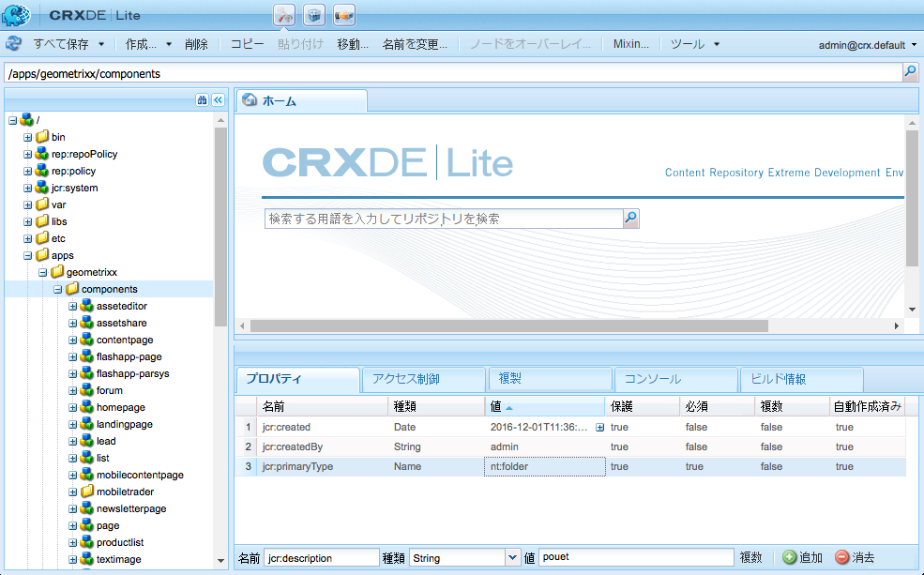Expand the list component node
Image resolution: width=924 pixels, height=575 pixels.
pos(72,459)
